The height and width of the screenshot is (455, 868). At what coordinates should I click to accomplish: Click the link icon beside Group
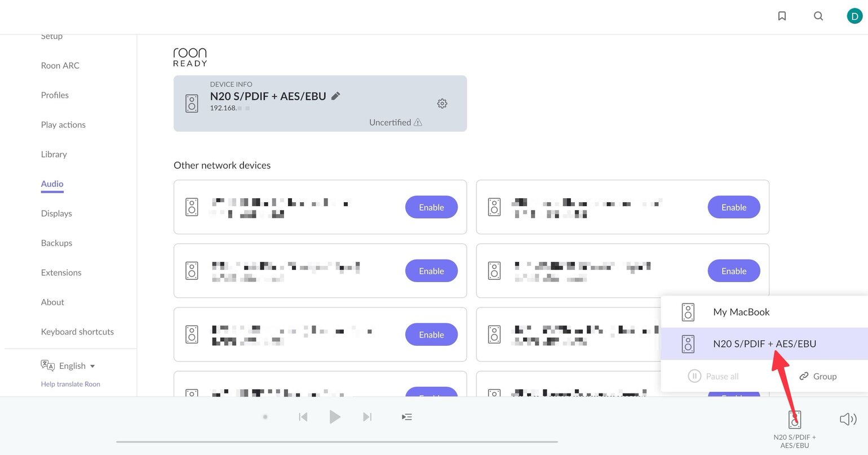coord(804,376)
